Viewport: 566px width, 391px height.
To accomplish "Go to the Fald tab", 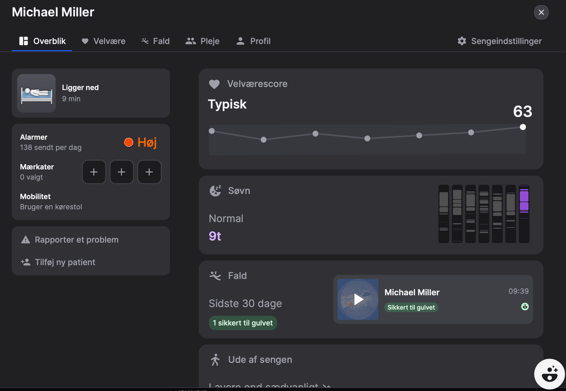I will pyautogui.click(x=156, y=41).
